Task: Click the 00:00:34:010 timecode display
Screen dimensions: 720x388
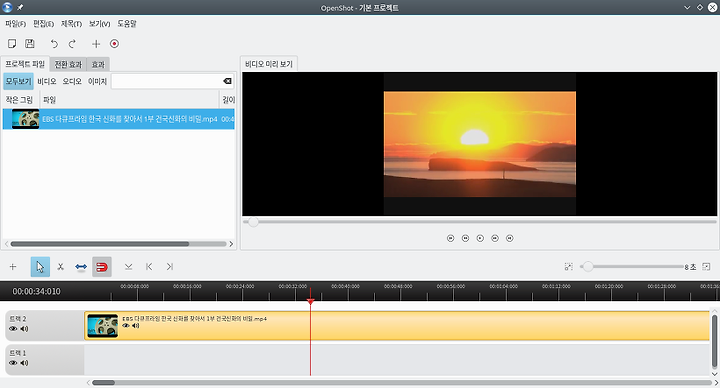Action: click(36, 292)
